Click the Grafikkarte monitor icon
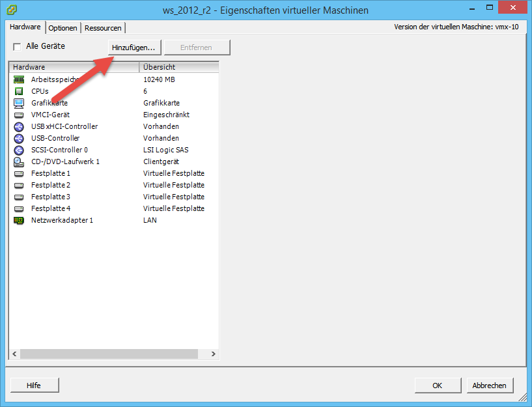Screen dimensions: 532x407 (19, 103)
